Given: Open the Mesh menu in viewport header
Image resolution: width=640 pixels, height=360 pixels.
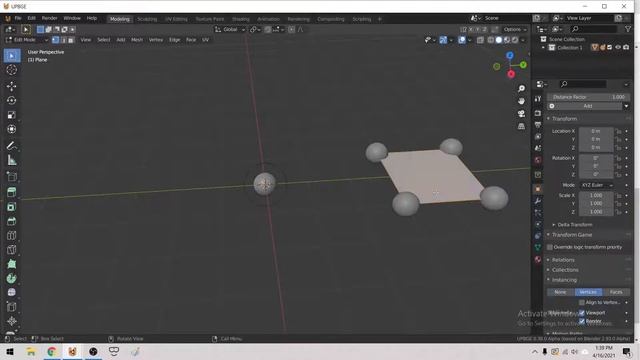Looking at the screenshot, I should (137, 40).
